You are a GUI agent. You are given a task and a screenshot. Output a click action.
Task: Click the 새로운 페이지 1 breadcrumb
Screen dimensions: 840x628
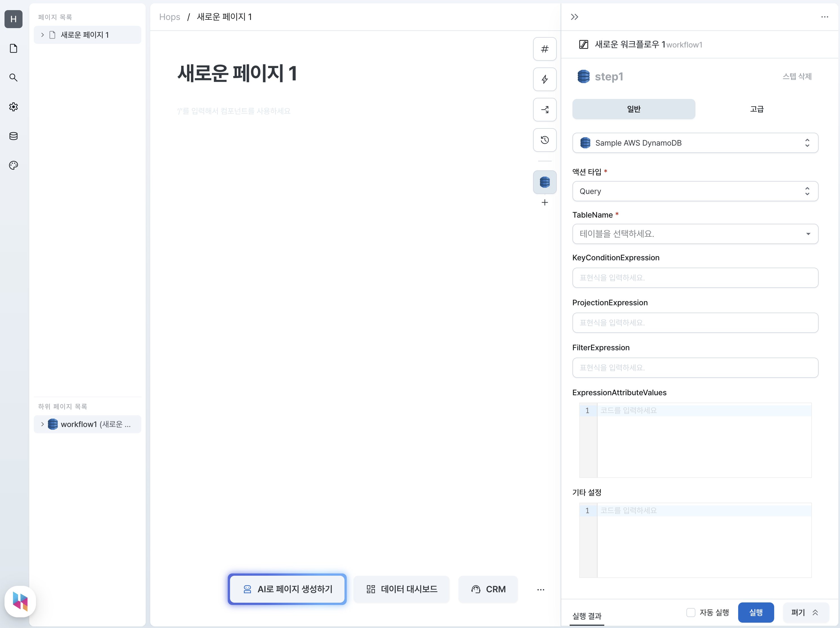224,17
